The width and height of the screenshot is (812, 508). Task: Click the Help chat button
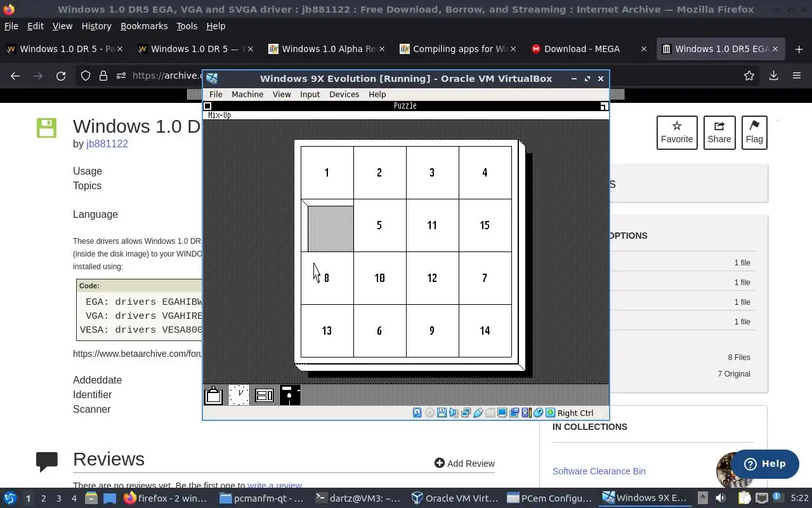pyautogui.click(x=765, y=464)
